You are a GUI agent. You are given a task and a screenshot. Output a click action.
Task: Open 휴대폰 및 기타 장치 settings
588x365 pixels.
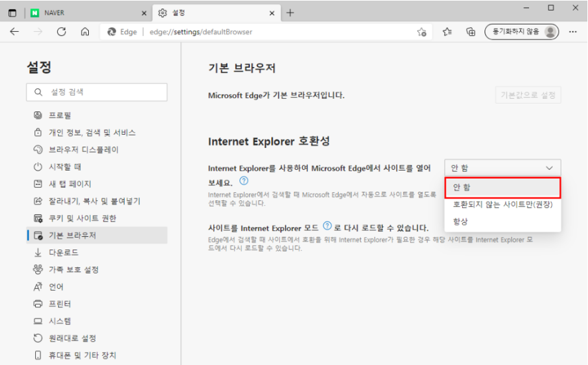click(x=97, y=355)
